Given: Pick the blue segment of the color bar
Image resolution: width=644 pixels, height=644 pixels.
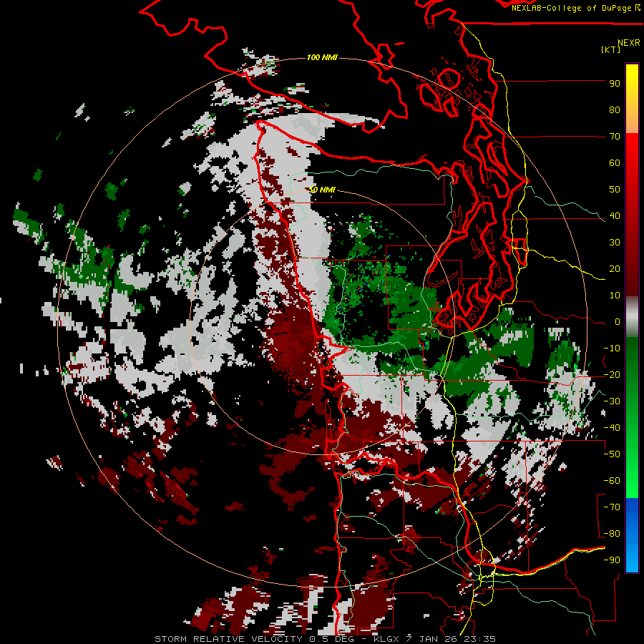Looking at the screenshot, I should (x=632, y=535).
